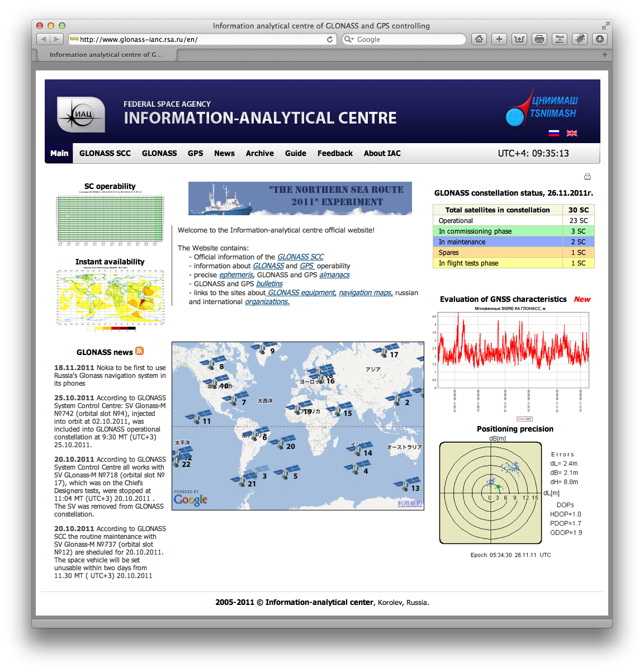The width and height of the screenshot is (644, 672).
Task: Select the browser tab 'Information analytical centre of G...'
Action: click(106, 55)
